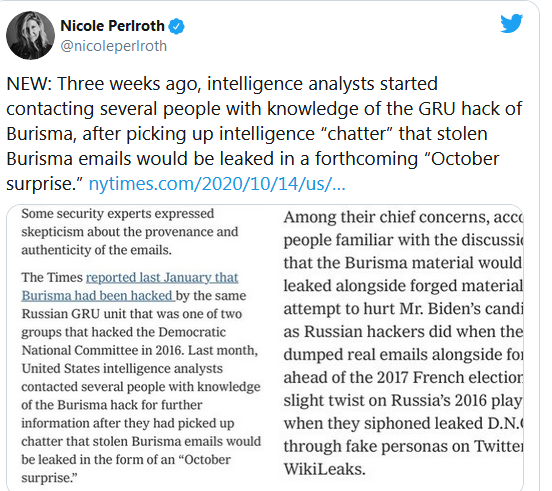This screenshot has height=491, width=552.
Task: Click the 'reported last January that' underlined link
Action: (162, 278)
